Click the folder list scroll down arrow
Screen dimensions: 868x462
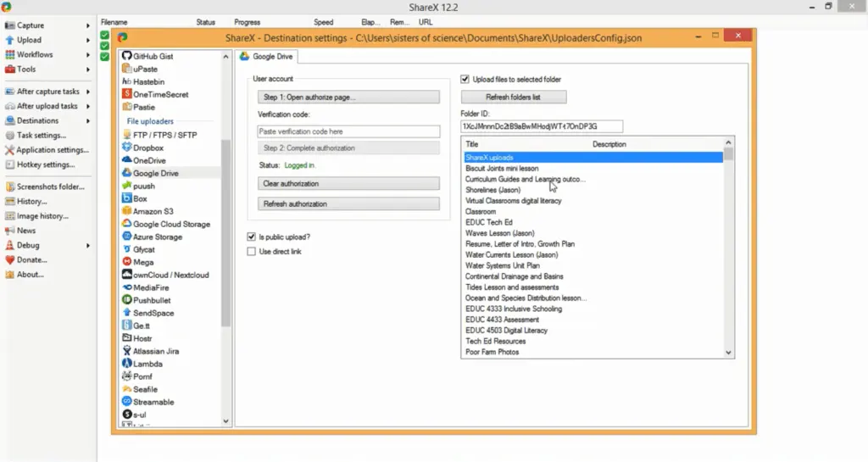point(728,353)
